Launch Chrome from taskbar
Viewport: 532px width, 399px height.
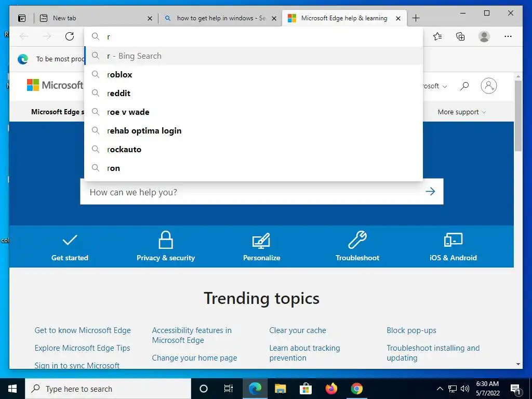(x=356, y=389)
